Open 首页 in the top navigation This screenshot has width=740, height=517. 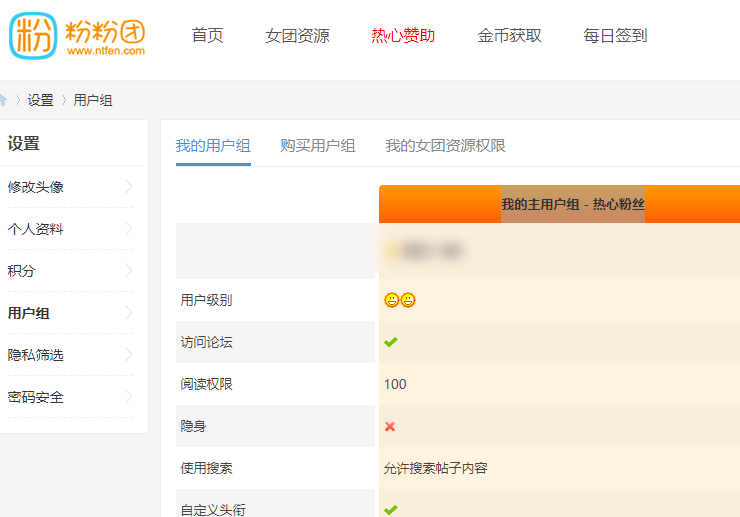(207, 35)
